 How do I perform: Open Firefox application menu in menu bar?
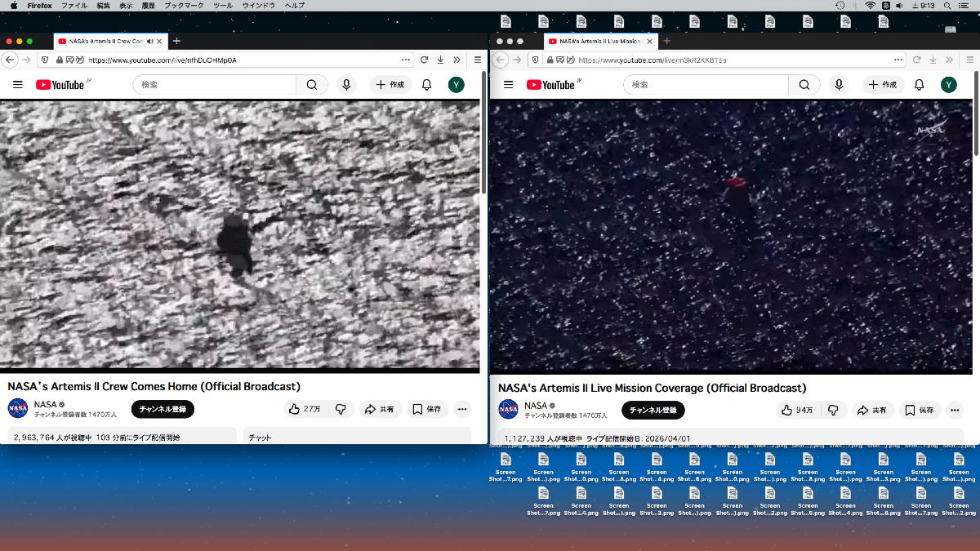(x=39, y=5)
